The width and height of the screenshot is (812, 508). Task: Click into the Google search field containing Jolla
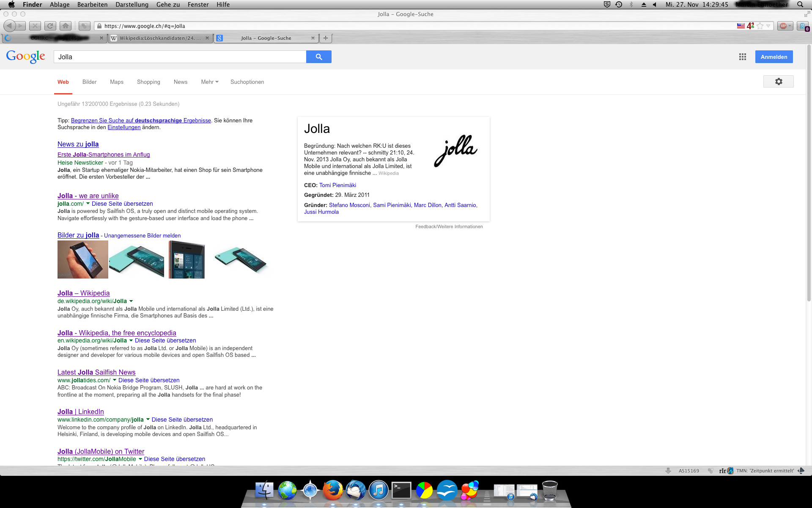pos(180,57)
